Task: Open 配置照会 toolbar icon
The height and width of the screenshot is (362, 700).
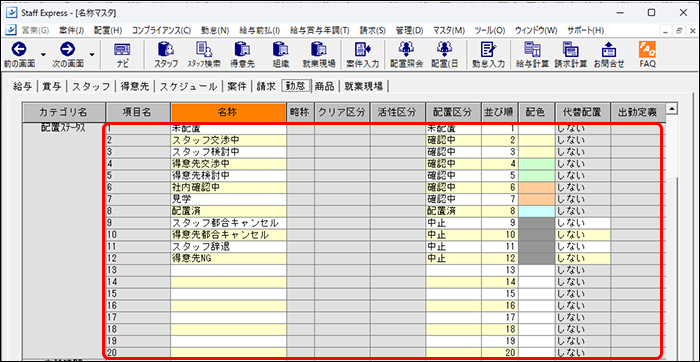Action: click(x=406, y=49)
